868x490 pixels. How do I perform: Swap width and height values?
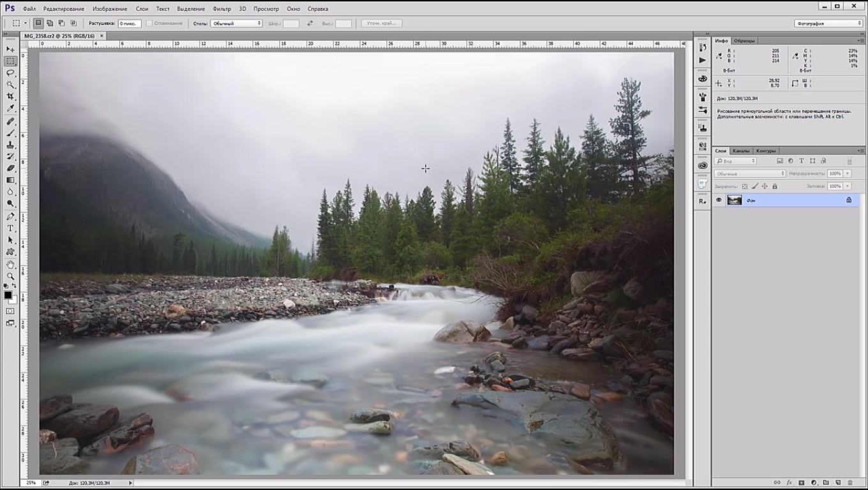pyautogui.click(x=310, y=24)
